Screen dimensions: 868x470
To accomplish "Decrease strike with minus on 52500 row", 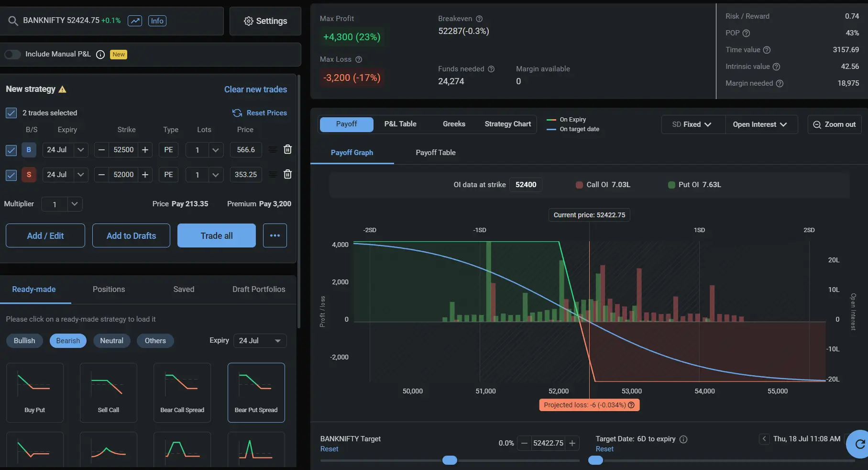I will (x=101, y=150).
